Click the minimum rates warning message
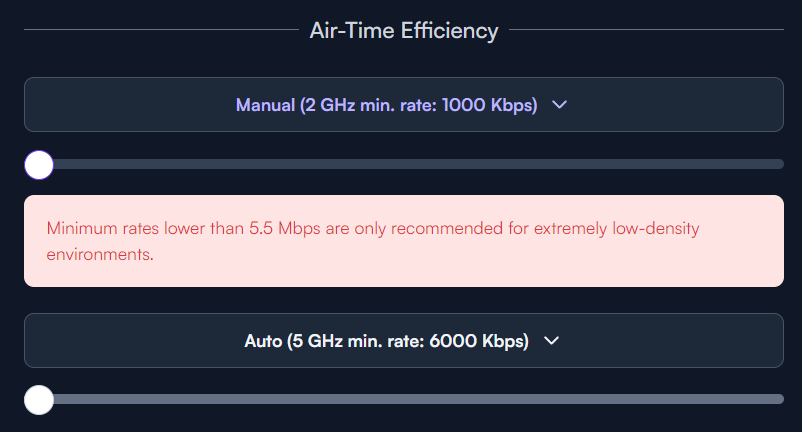This screenshot has height=432, width=802. (373, 241)
